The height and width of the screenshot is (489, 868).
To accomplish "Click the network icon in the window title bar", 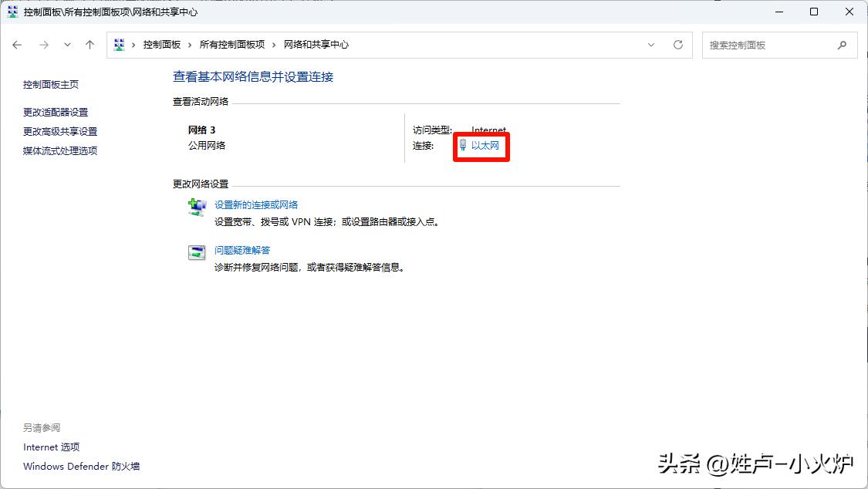I will click(x=11, y=12).
